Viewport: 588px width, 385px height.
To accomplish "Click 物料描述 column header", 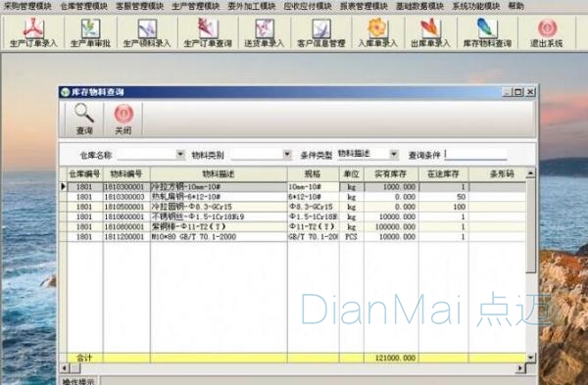I will point(219,174).
